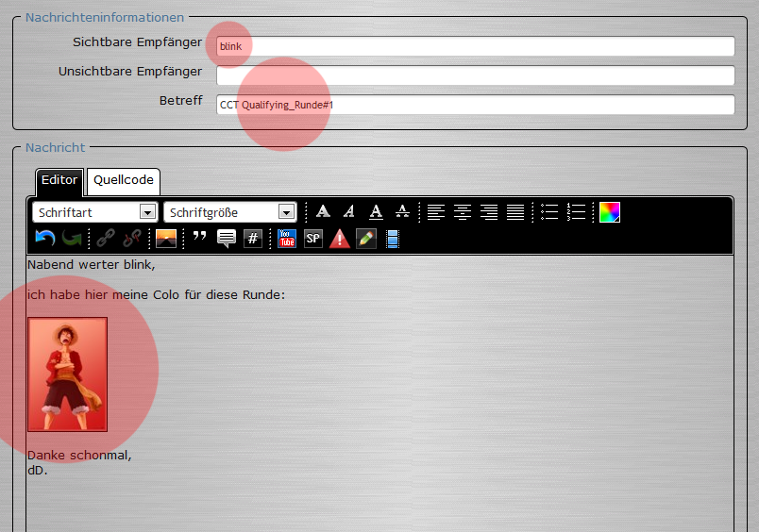Viewport: 759px width, 532px height.
Task: Insert a numbered list
Action: point(576,212)
